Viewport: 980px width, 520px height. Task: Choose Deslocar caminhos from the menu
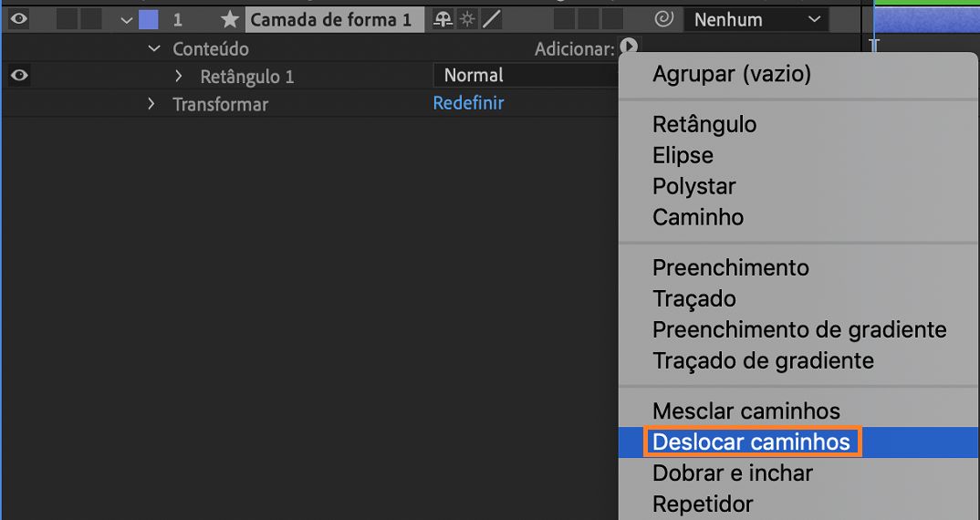[751, 442]
